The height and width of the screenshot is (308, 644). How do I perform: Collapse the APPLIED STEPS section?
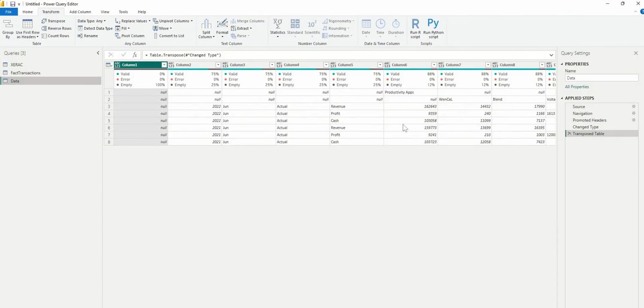(562, 98)
